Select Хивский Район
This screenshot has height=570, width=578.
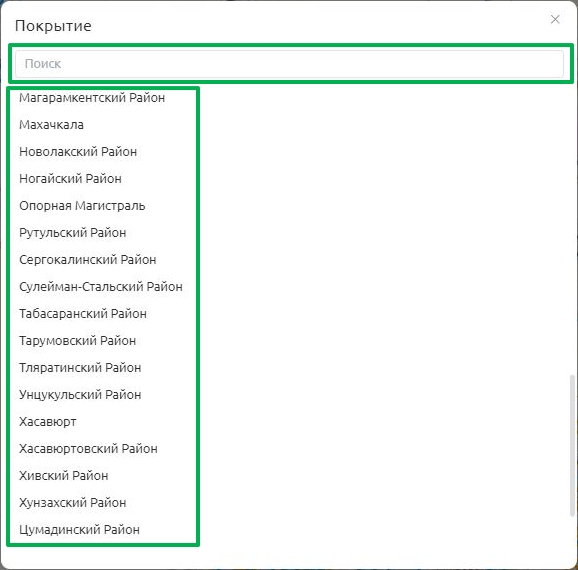click(x=64, y=475)
